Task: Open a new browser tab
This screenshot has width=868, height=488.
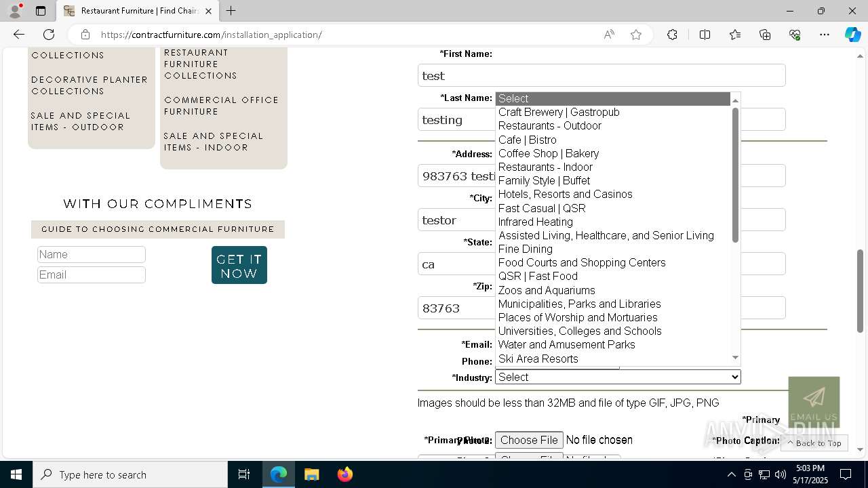Action: pos(231,11)
